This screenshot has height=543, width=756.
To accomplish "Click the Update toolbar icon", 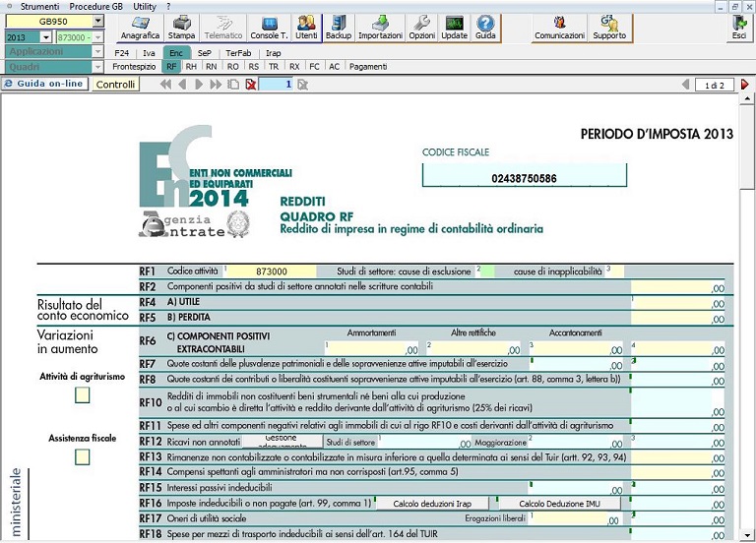I will pos(454,28).
